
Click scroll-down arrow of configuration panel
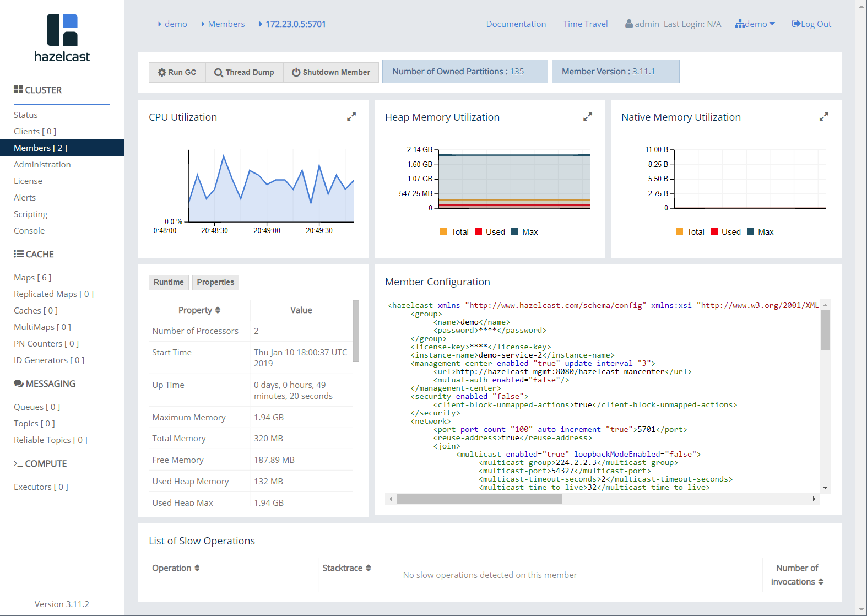(x=825, y=488)
